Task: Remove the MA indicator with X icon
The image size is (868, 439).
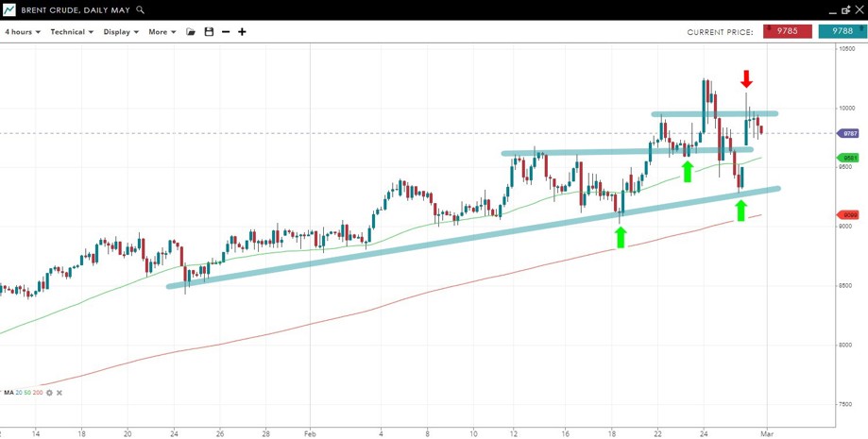Action: coord(60,393)
